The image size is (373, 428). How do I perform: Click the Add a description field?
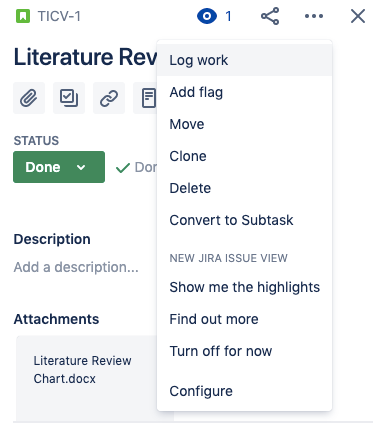click(x=76, y=267)
